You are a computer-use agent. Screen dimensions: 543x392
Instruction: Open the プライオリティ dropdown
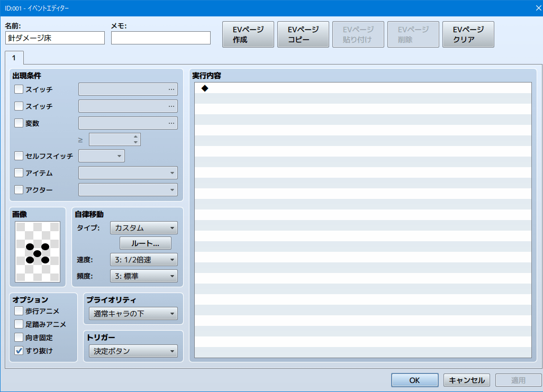point(133,314)
